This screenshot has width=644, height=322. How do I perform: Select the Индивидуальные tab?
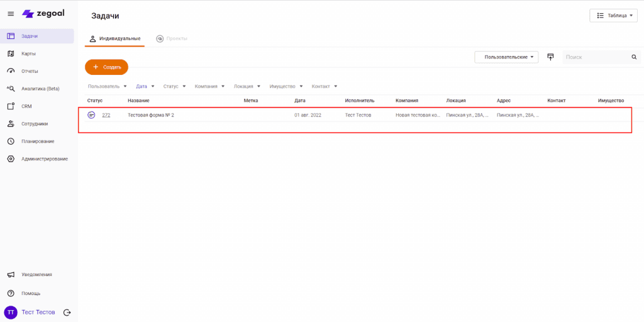point(115,39)
